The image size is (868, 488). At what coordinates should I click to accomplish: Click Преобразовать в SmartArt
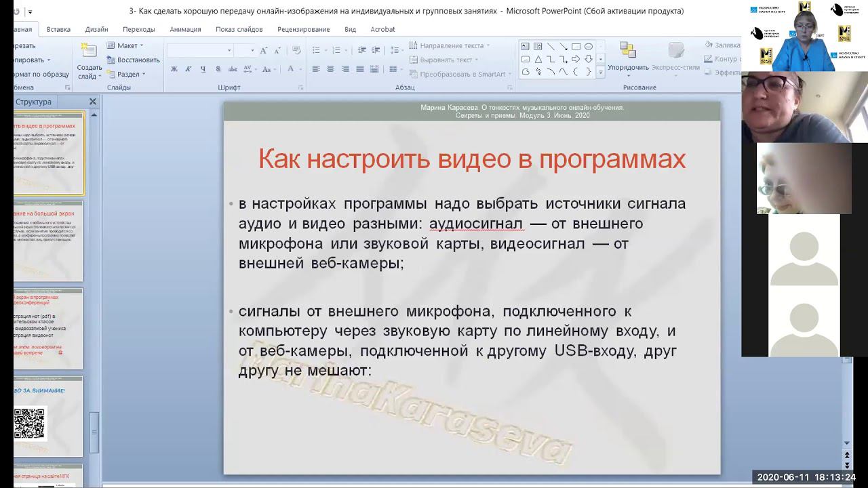pyautogui.click(x=460, y=74)
